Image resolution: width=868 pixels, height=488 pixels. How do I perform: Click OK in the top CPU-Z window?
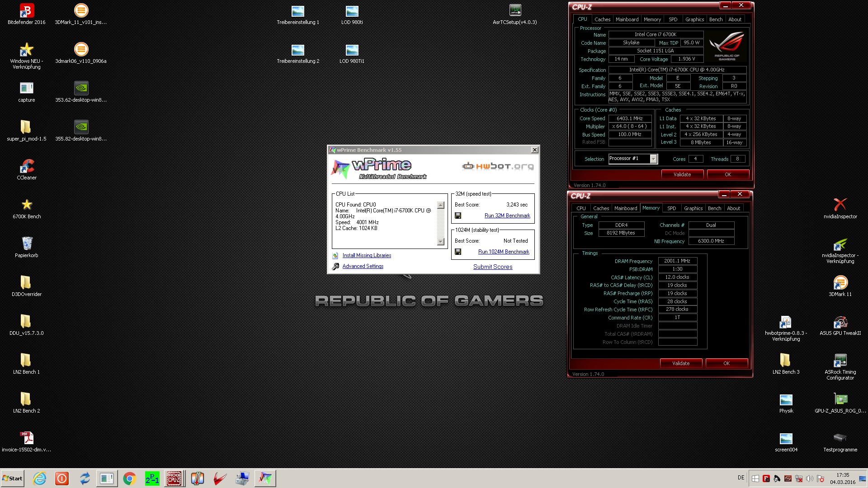pos(728,174)
